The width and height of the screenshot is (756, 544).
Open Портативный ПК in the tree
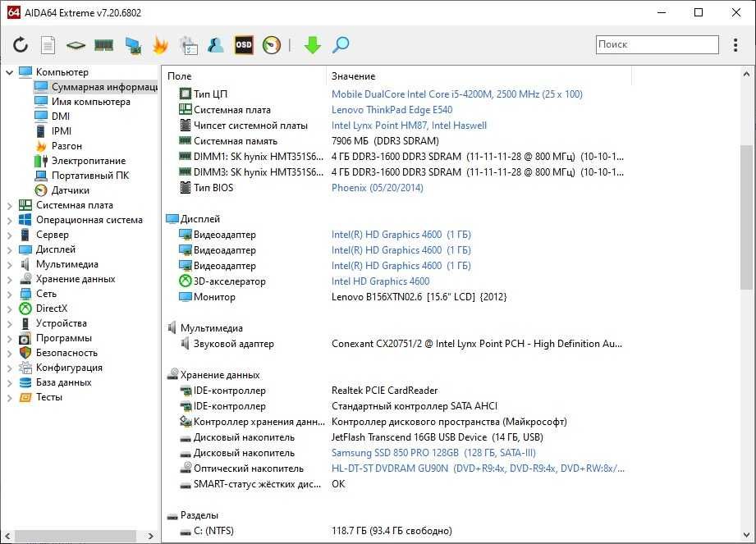click(x=90, y=176)
